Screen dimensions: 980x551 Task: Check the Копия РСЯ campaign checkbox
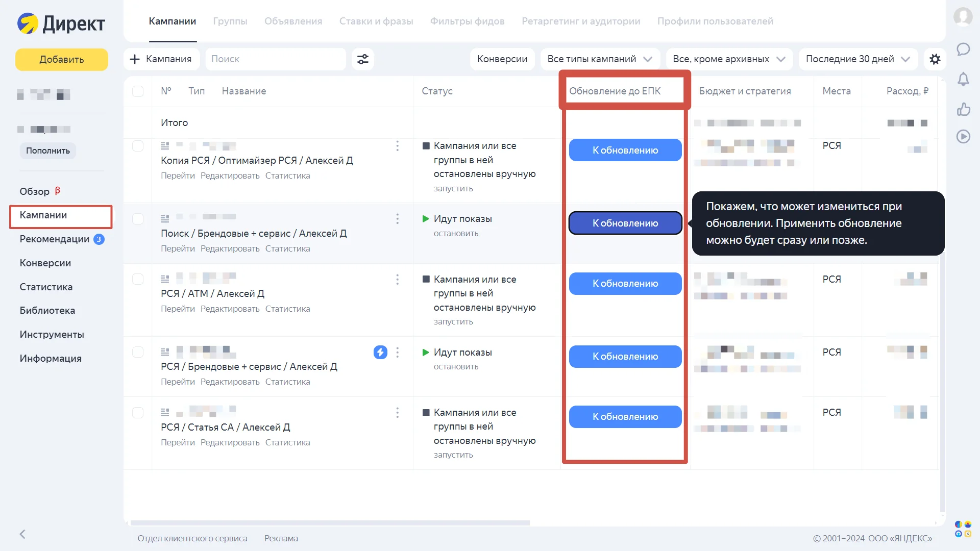[138, 146]
